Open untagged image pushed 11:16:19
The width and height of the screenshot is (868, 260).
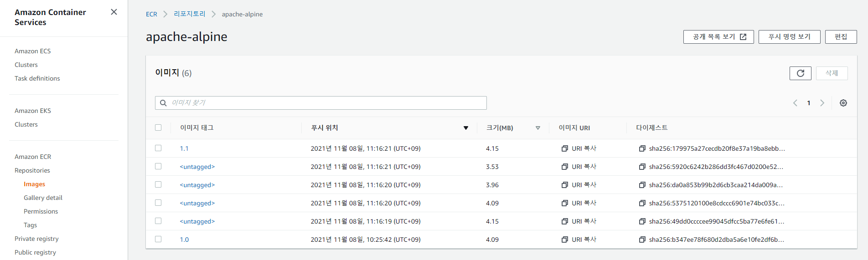[197, 221]
